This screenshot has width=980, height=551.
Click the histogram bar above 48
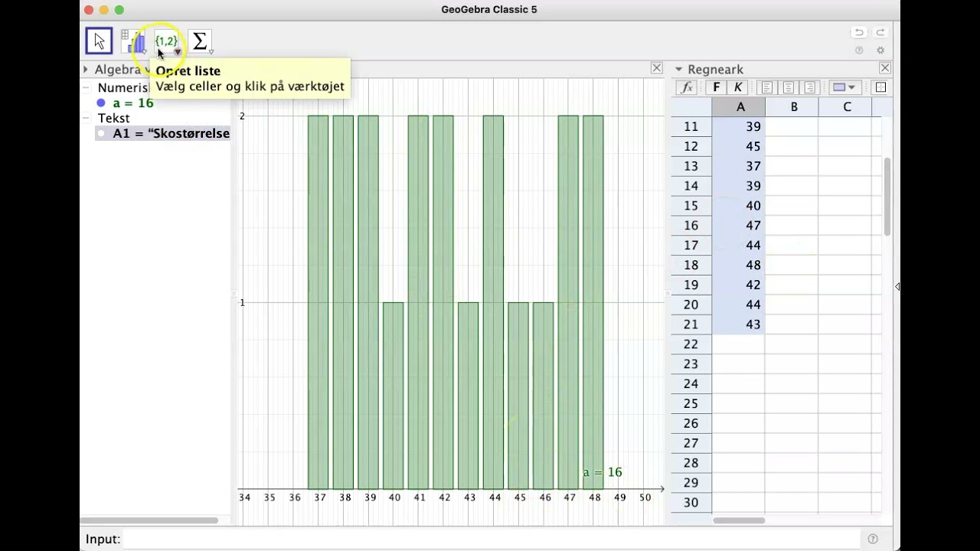coord(593,302)
